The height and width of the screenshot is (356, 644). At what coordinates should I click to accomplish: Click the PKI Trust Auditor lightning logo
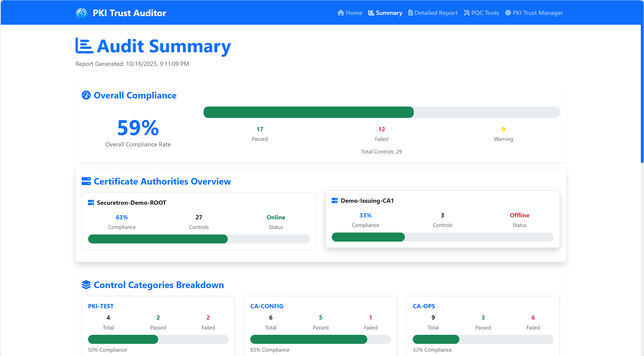[81, 13]
